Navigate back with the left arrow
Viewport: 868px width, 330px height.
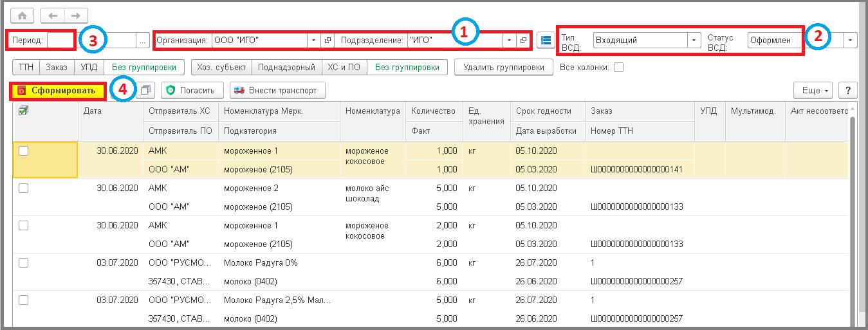pyautogui.click(x=53, y=15)
